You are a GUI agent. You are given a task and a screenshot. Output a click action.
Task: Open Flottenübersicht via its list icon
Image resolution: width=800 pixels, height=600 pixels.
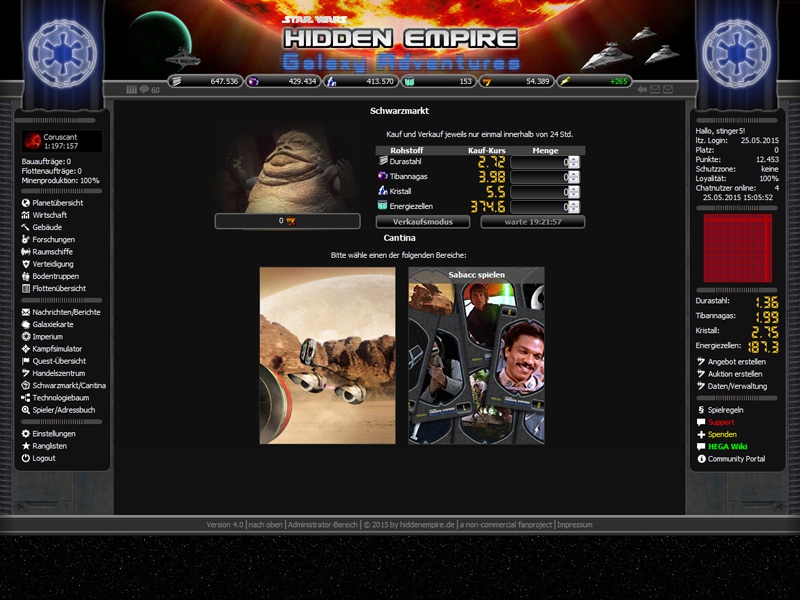(x=26, y=288)
